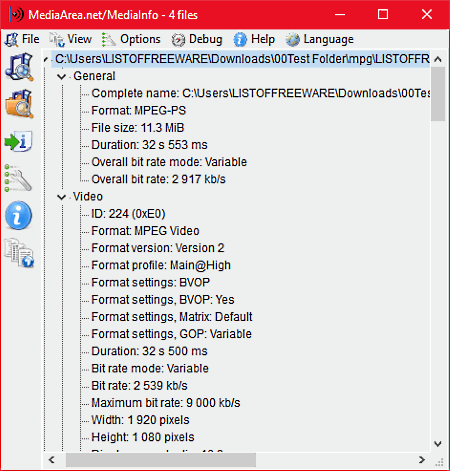Viewport: 450px width, 471px height.
Task: Select Duration: 32 s 553 ms row
Action: click(x=149, y=145)
